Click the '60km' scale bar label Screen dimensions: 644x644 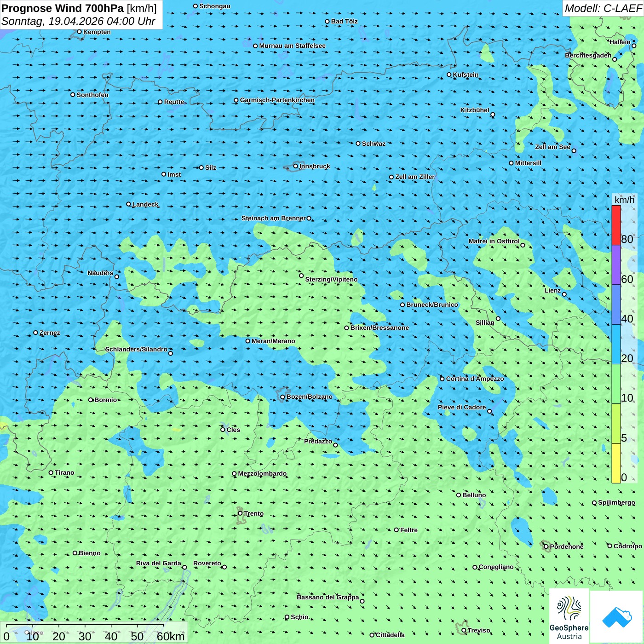[x=171, y=636]
